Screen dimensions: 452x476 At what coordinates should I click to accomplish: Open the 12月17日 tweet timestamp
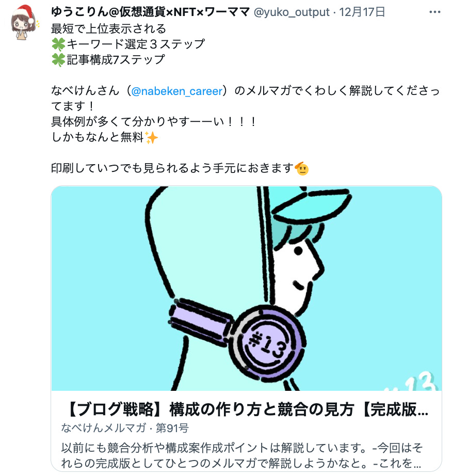coord(362,12)
